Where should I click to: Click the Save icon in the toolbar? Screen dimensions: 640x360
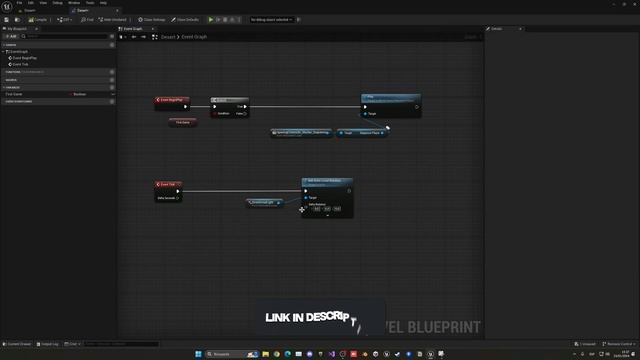coord(7,20)
